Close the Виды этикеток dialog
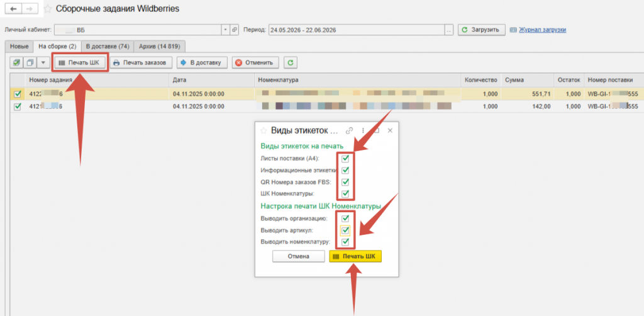This screenshot has width=644, height=316. [390, 131]
